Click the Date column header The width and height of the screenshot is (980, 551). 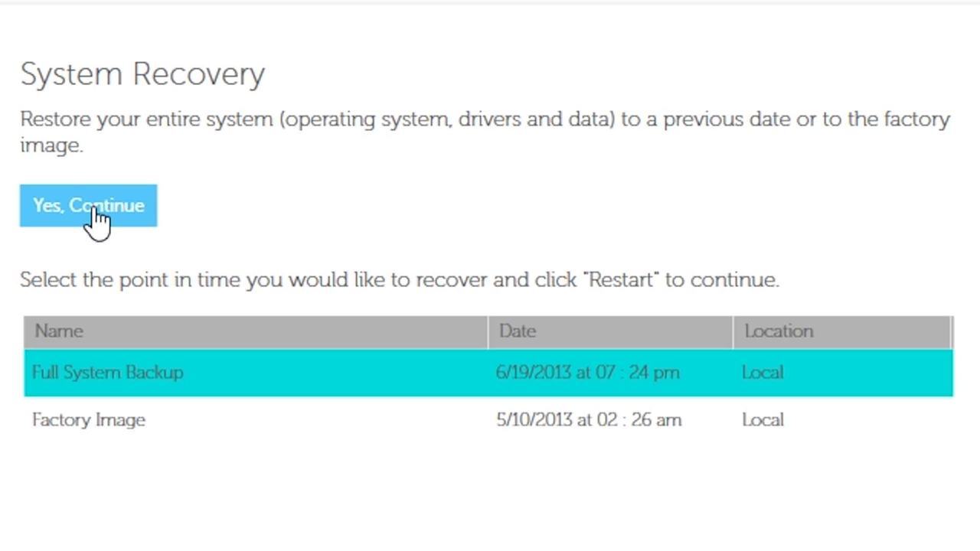(x=518, y=331)
